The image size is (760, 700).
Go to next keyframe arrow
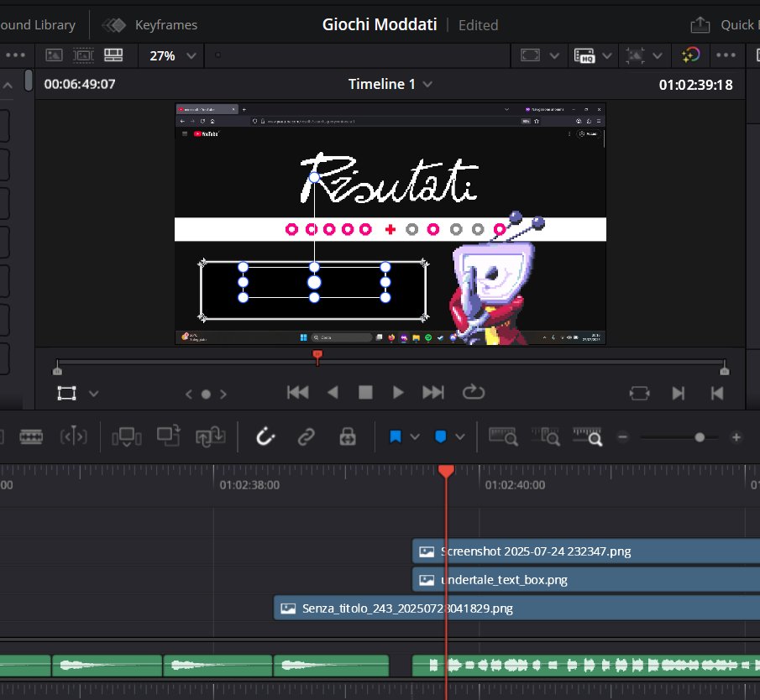coord(223,394)
